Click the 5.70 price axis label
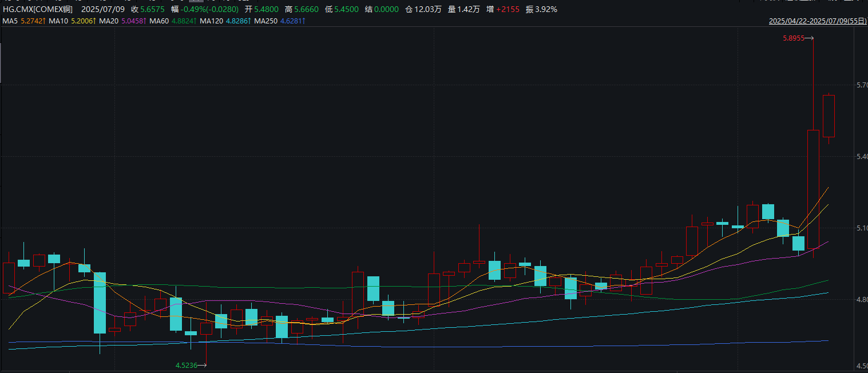This screenshot has height=373, width=868. pyautogui.click(x=862, y=85)
